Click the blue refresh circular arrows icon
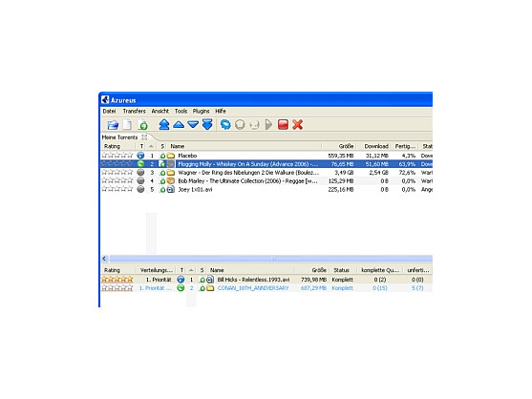The height and width of the screenshot is (399, 532). click(x=225, y=125)
